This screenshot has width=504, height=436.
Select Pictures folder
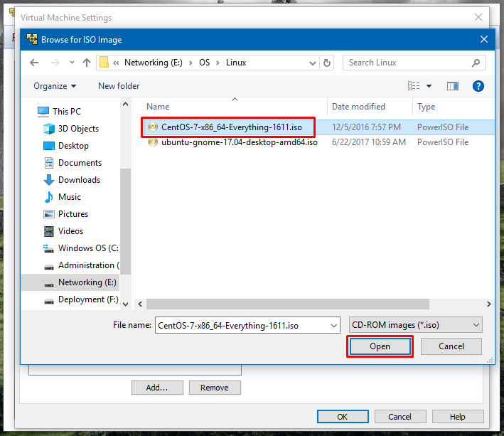[x=73, y=214]
